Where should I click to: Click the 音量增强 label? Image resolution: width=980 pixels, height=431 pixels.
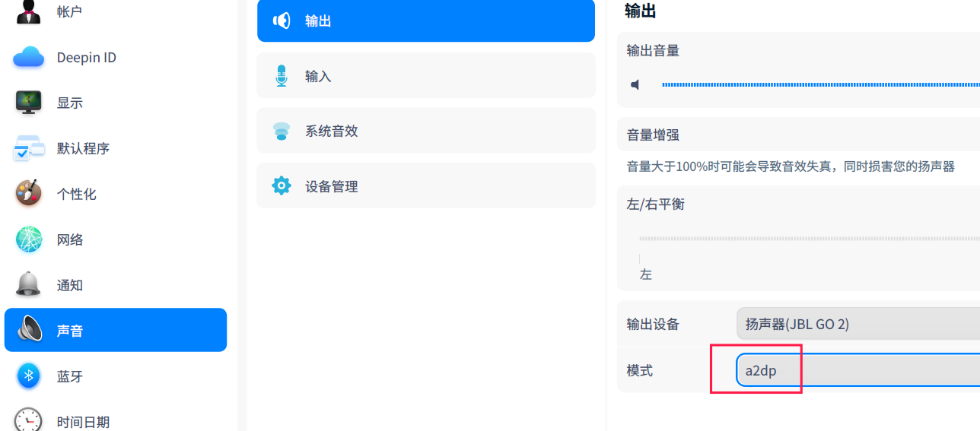point(653,135)
